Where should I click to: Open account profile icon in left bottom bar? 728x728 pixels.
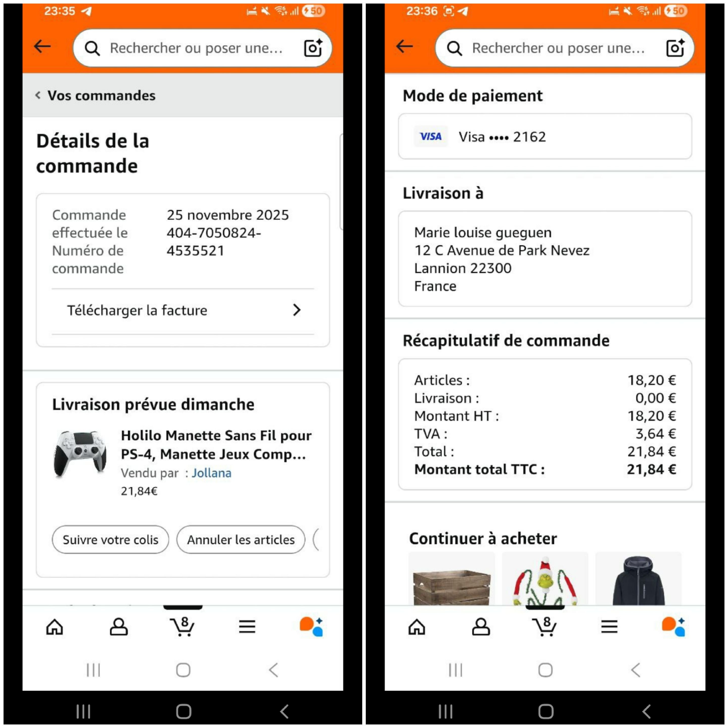pyautogui.click(x=119, y=627)
